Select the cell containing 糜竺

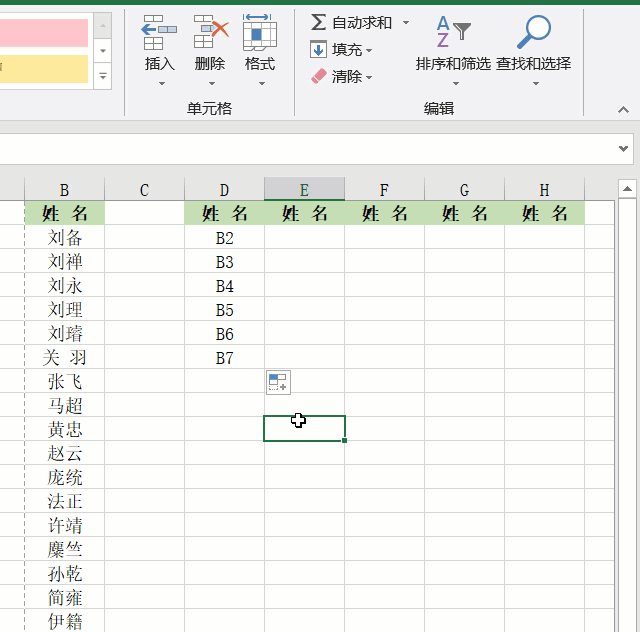(x=64, y=549)
